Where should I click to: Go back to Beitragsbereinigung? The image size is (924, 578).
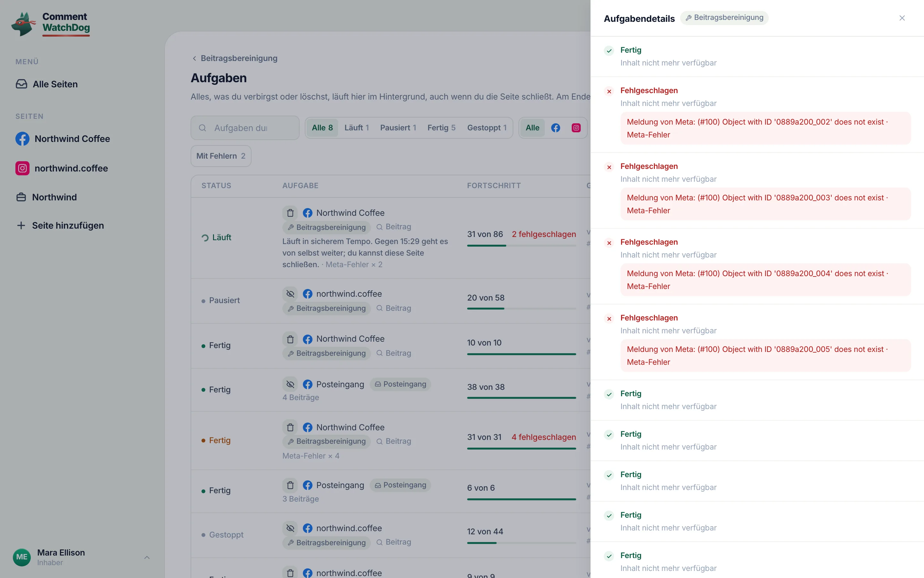point(235,58)
